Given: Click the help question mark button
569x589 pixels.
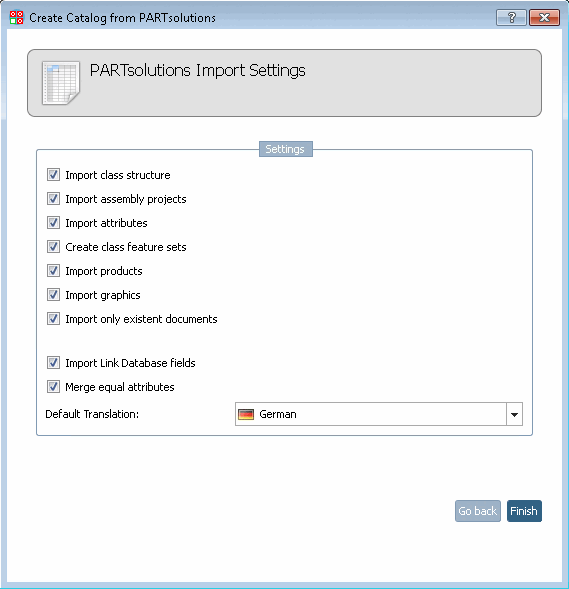Looking at the screenshot, I should [511, 18].
